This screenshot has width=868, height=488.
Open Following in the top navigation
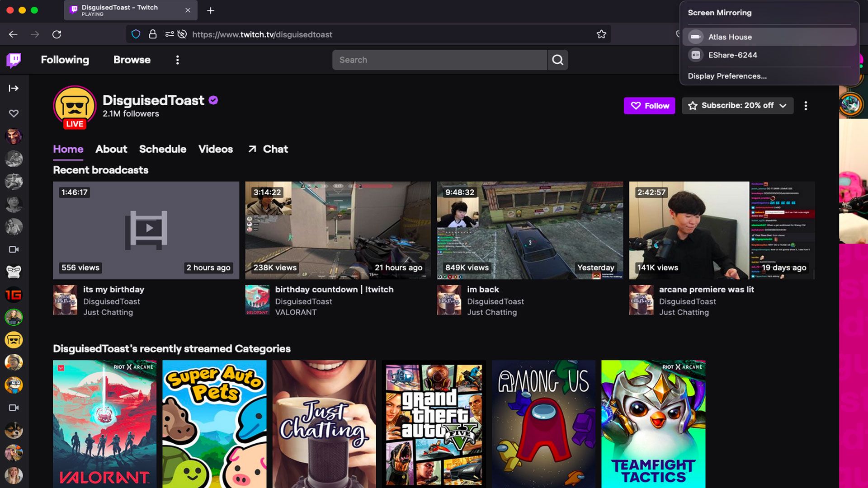[65, 60]
